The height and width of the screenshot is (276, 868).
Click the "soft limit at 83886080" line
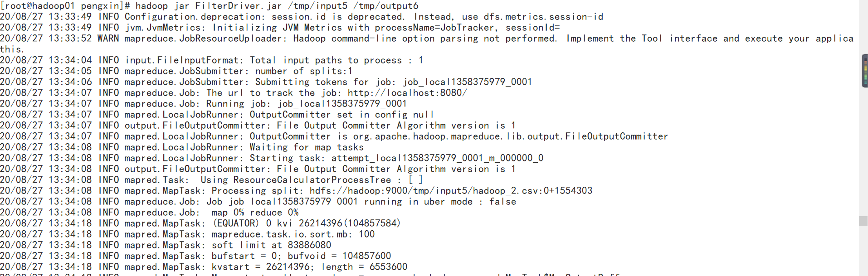click(271, 245)
